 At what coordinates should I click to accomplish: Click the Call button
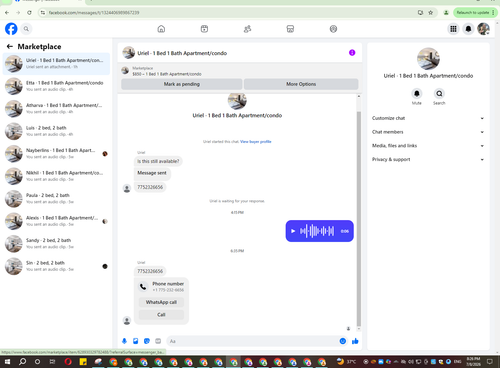pos(161,315)
